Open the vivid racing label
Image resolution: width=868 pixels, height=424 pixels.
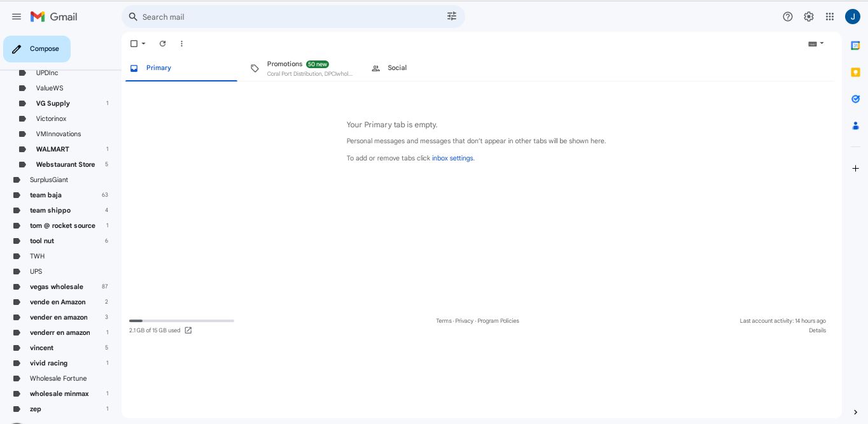pyautogui.click(x=48, y=363)
